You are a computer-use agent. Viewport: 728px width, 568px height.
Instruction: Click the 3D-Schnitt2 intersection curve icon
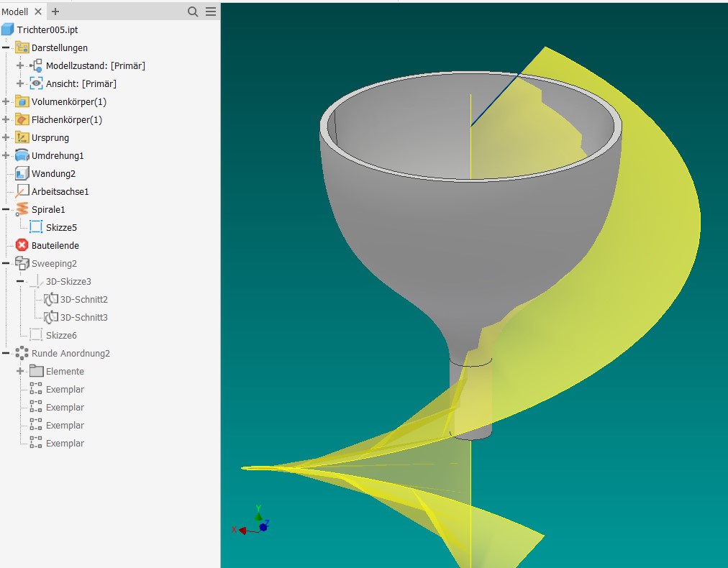(x=50, y=299)
